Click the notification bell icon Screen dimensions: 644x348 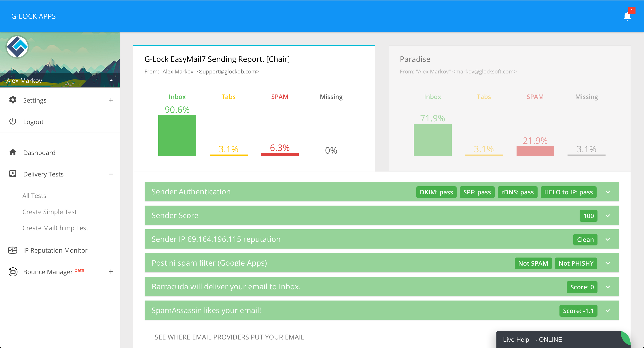tap(627, 17)
